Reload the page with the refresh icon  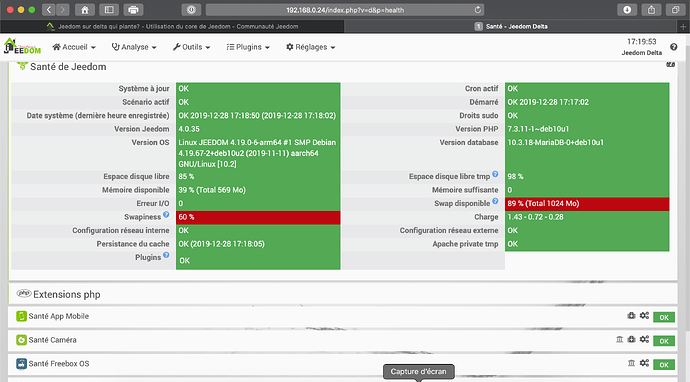click(477, 10)
